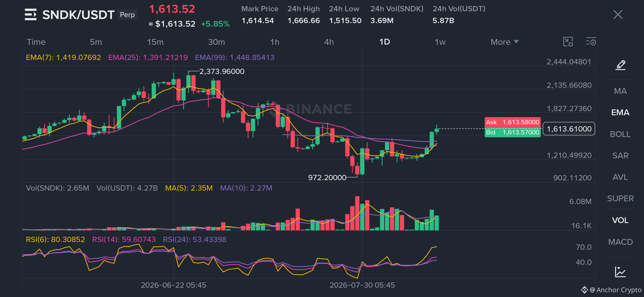Tap the Perp contract badge

127,14
